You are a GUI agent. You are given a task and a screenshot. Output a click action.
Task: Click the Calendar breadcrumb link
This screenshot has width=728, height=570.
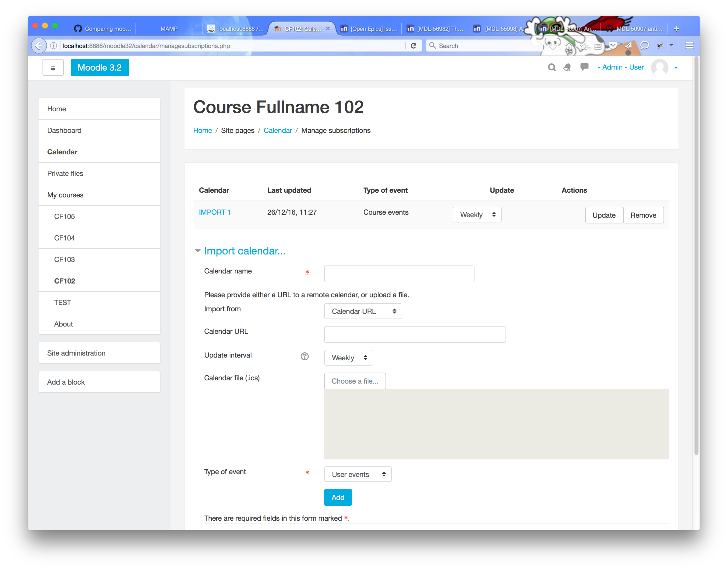[278, 130]
